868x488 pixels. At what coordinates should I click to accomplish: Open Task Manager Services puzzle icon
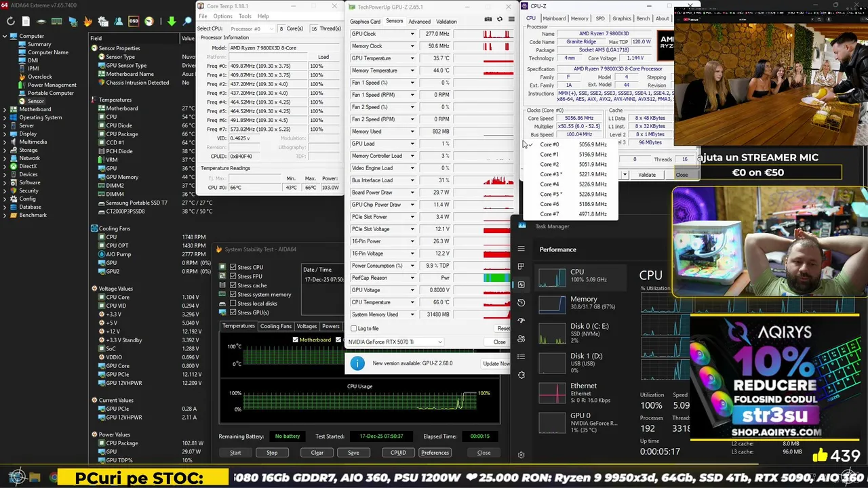[x=521, y=375]
